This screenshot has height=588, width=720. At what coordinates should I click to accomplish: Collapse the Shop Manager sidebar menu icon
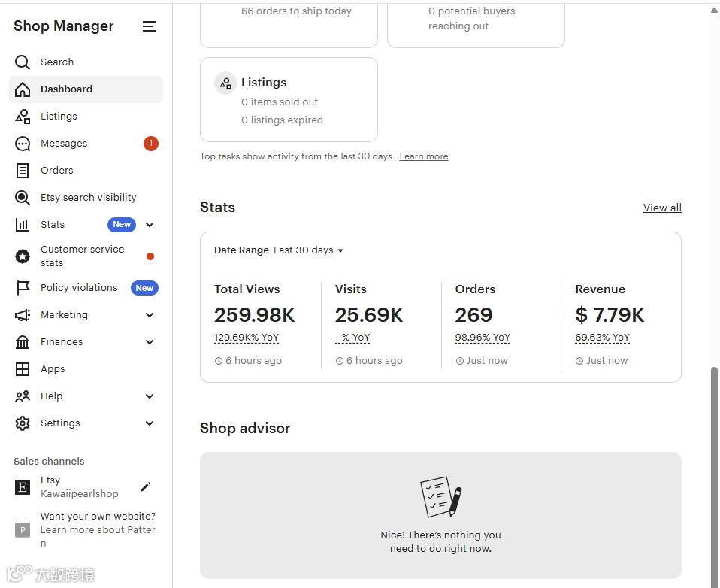150,26
